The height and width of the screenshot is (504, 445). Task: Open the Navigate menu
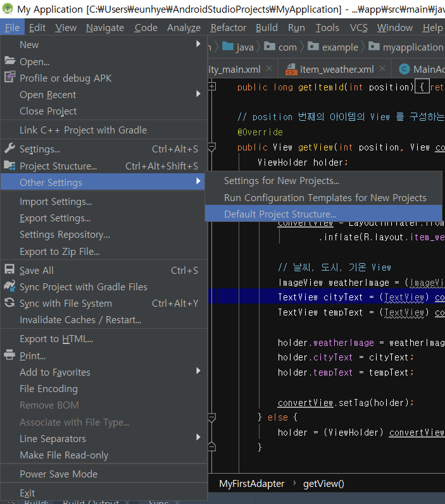(105, 28)
